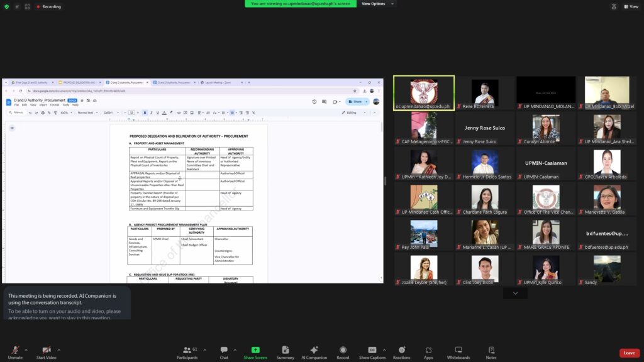This screenshot has height=362, width=644.
Task: Expand audio options arrow beside Unmute
Action: tap(26, 350)
